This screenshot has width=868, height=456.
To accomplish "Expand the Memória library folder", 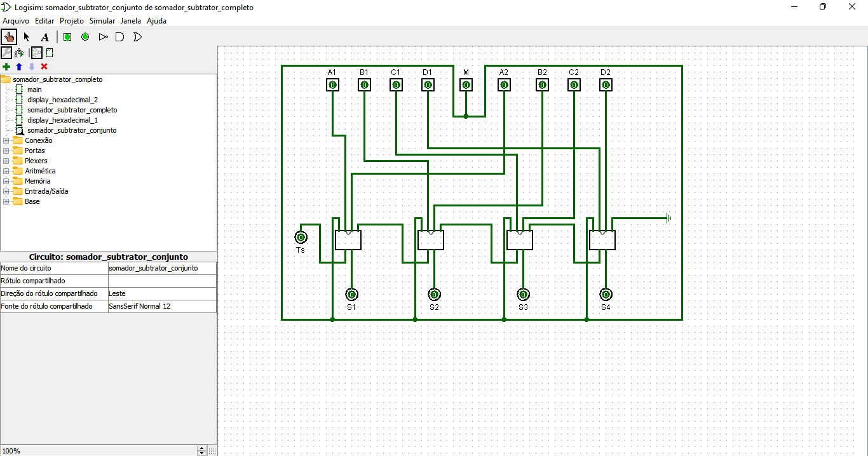I will [6, 181].
